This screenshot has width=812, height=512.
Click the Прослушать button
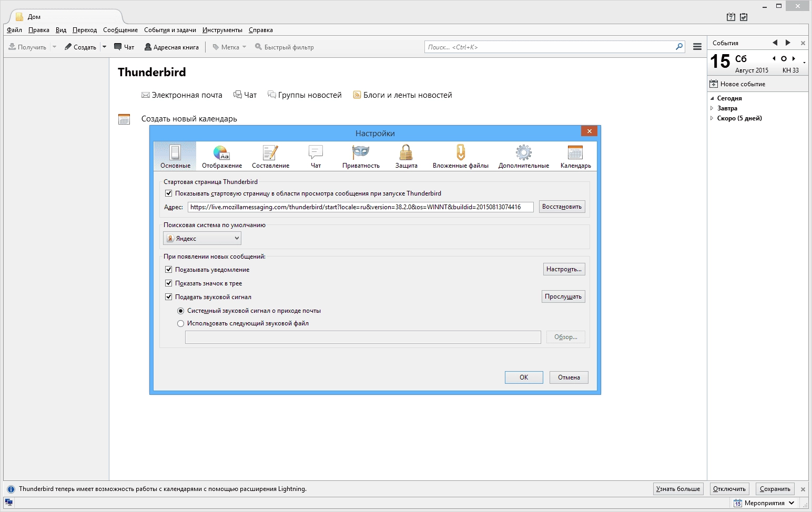[x=563, y=296]
